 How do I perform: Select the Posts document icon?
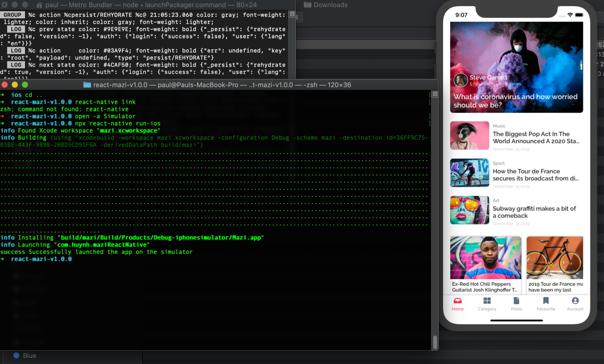(x=516, y=301)
